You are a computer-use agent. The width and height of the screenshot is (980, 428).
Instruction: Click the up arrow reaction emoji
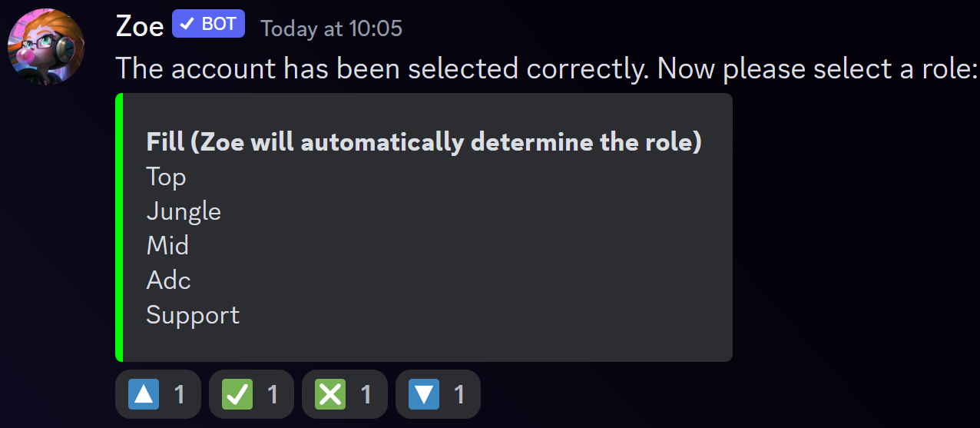click(144, 395)
